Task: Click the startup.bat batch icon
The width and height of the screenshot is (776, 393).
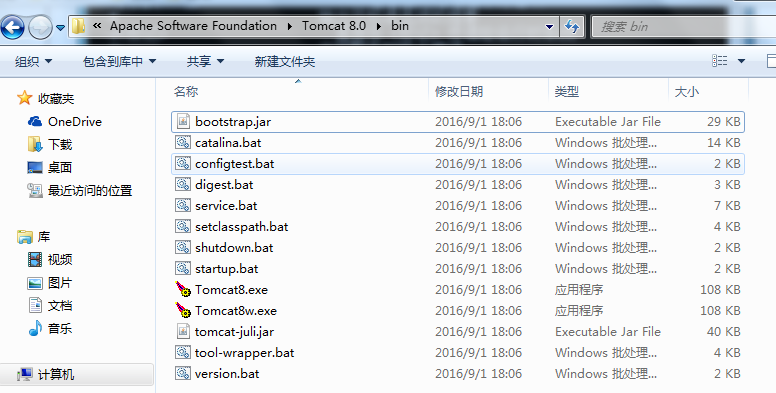Action: [183, 268]
